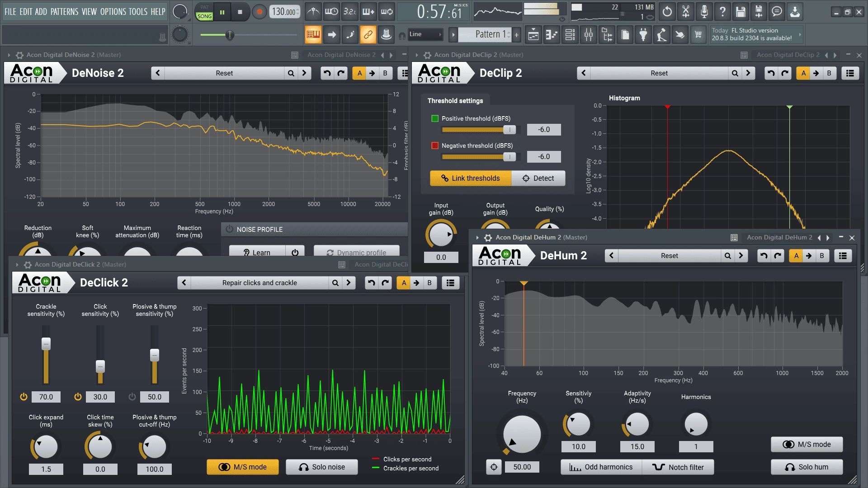Image resolution: width=868 pixels, height=488 pixels.
Task: Add a new pattern with plus button
Action: 516,34
